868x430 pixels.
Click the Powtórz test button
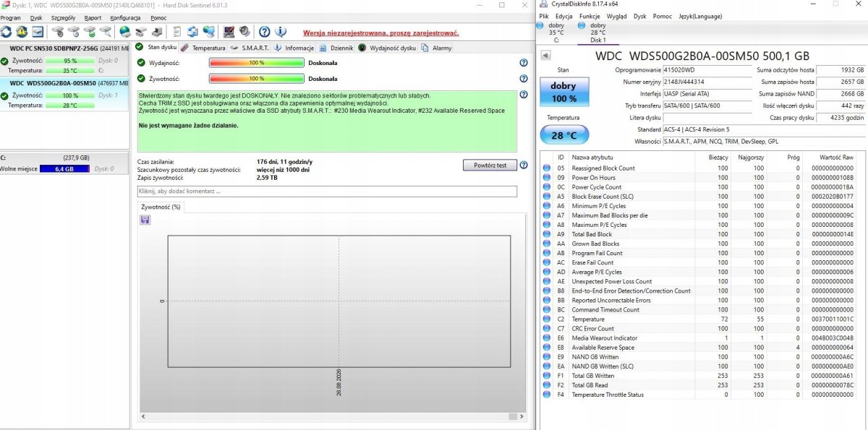490,165
